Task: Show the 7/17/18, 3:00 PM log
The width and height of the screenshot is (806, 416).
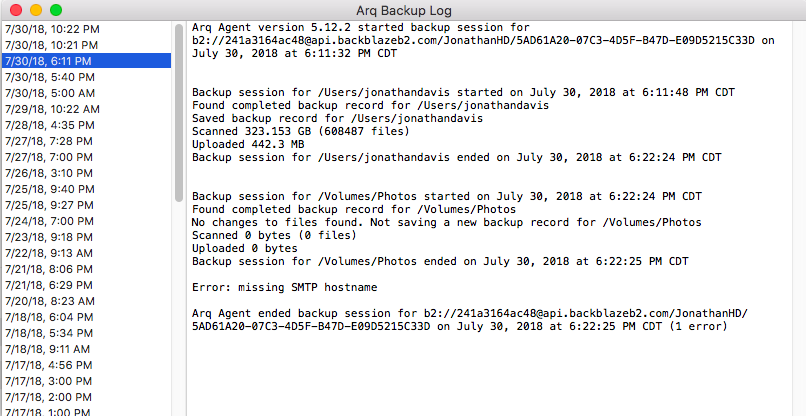Action: (x=86, y=381)
